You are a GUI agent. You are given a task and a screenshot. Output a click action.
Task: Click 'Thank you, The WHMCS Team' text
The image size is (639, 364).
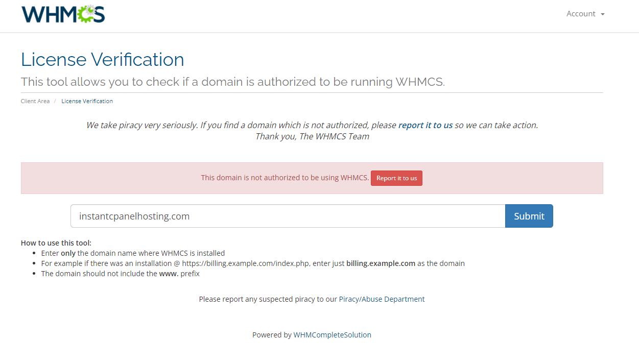click(x=312, y=136)
